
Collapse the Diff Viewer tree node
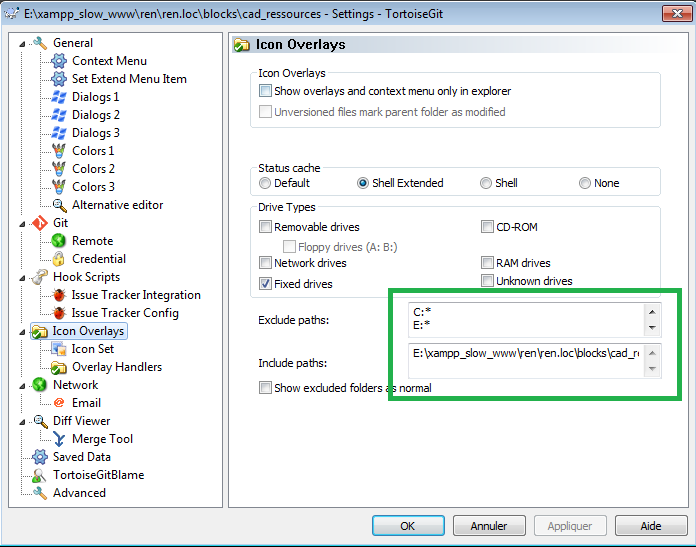pyautogui.click(x=23, y=421)
